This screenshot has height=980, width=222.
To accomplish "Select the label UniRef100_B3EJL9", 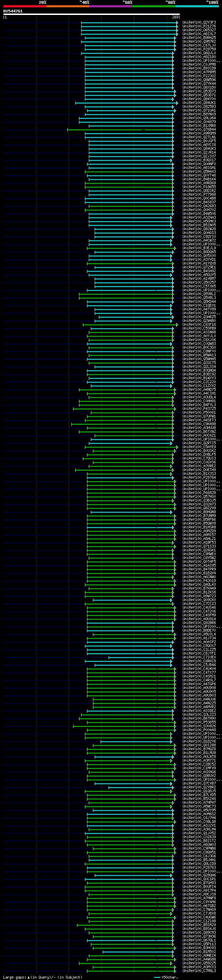I will [199, 248].
